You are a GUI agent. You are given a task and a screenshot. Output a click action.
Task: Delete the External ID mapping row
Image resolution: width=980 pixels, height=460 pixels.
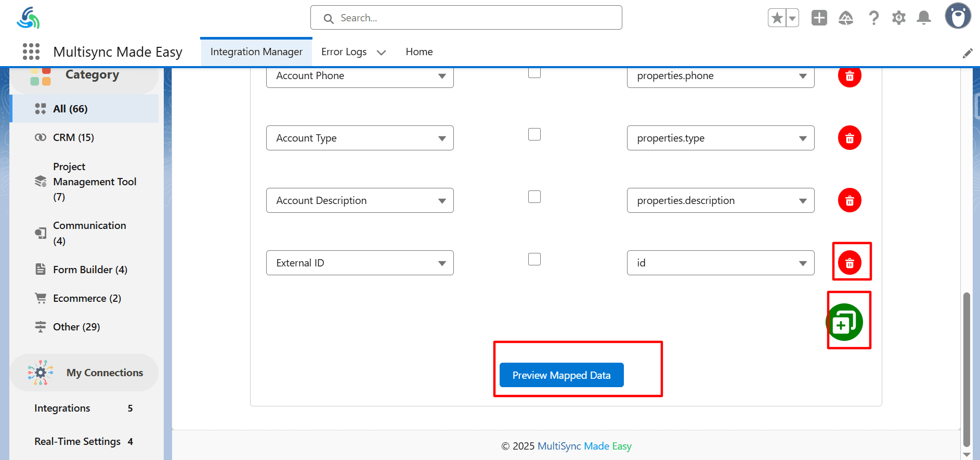point(849,263)
